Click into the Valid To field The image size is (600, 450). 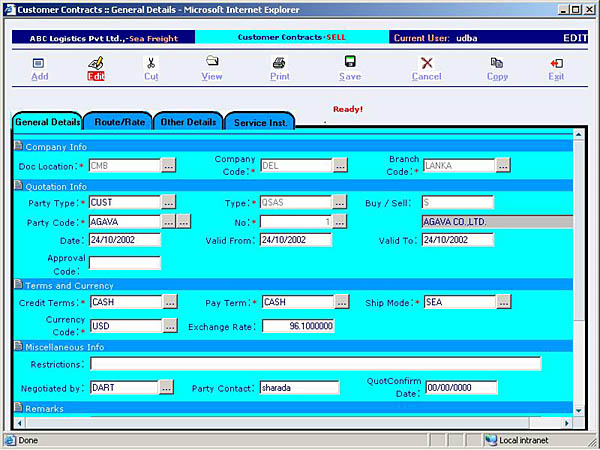tap(458, 240)
